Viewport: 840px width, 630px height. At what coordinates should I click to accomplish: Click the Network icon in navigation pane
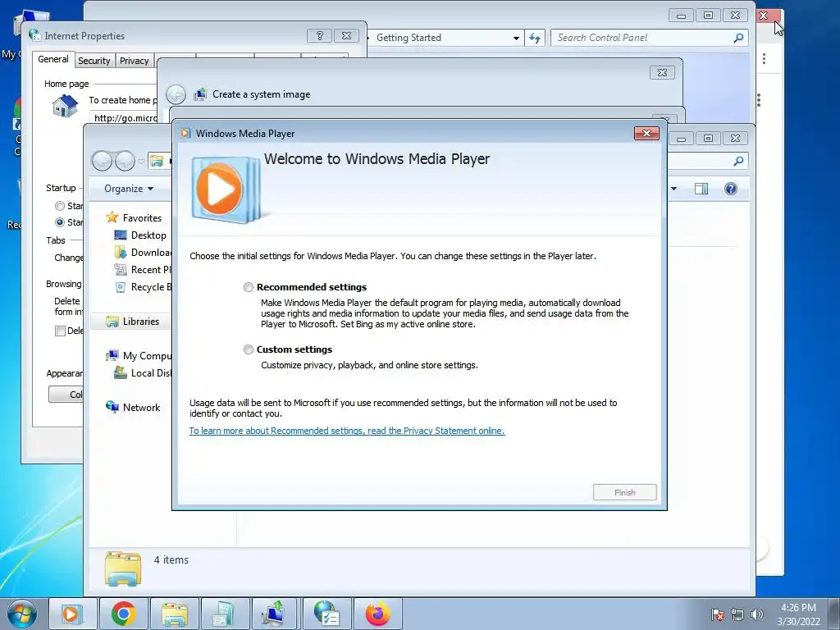pyautogui.click(x=112, y=407)
